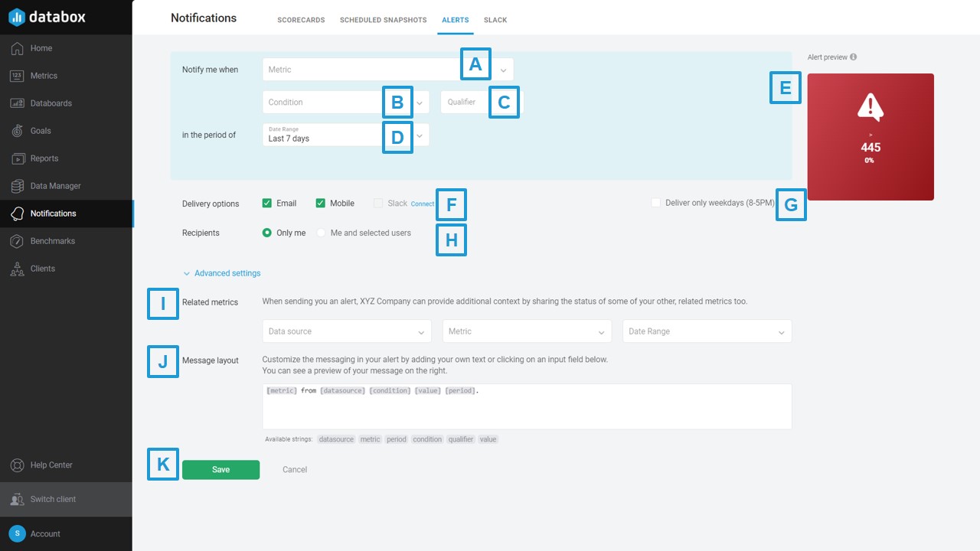Insert the period available string
This screenshot has width=980, height=551.
pyautogui.click(x=396, y=439)
